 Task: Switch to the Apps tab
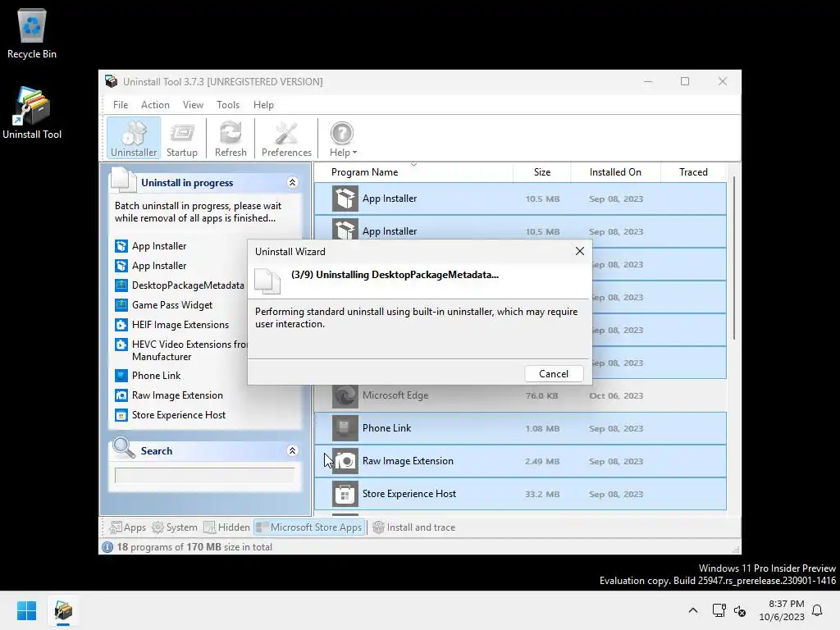point(127,527)
